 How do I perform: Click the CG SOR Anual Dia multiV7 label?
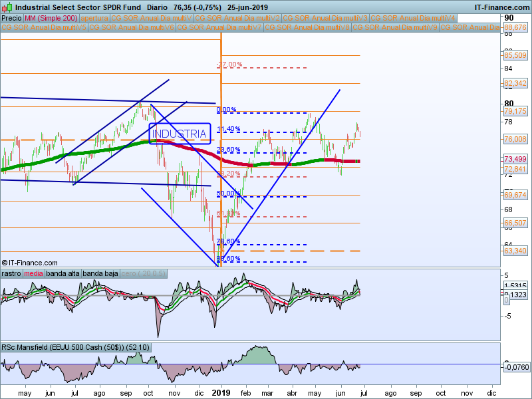(x=219, y=27)
